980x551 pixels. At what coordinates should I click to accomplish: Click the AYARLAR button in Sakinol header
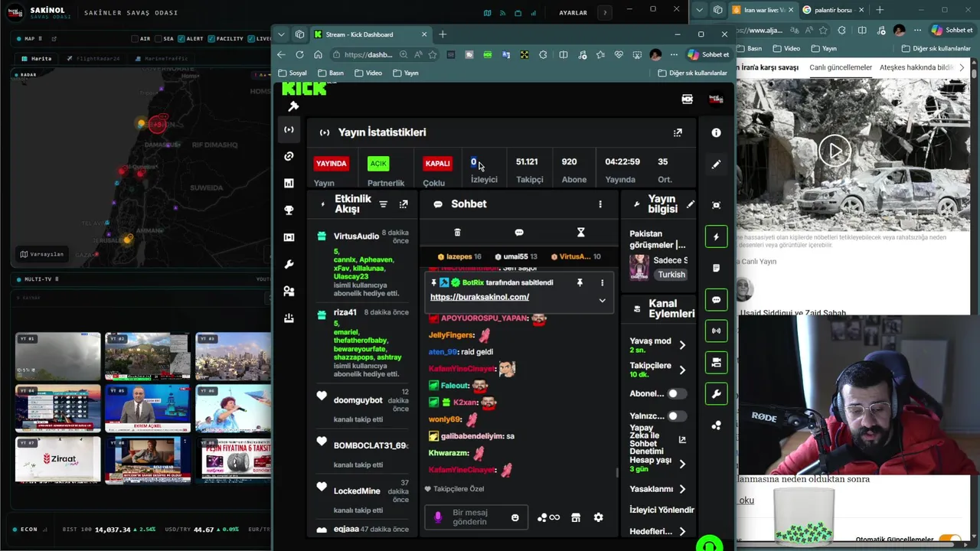point(573,13)
